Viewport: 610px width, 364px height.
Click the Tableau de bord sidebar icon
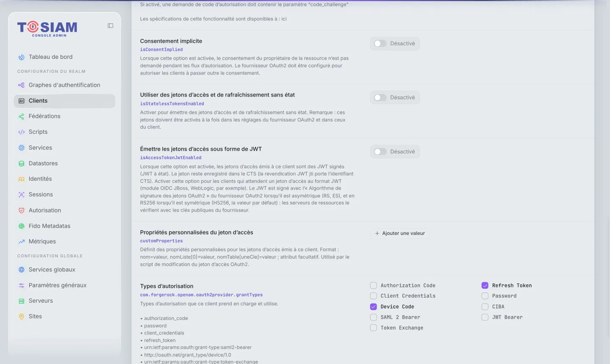tap(22, 57)
